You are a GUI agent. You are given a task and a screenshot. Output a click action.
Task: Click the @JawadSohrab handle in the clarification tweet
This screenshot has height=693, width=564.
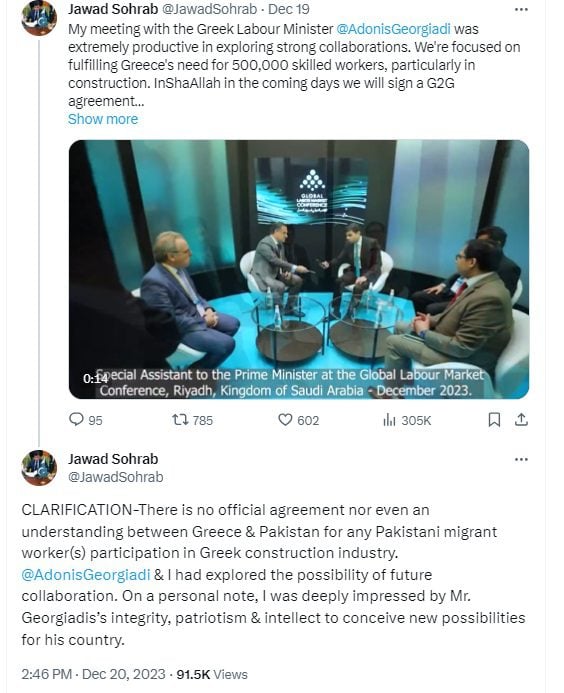pos(116,477)
